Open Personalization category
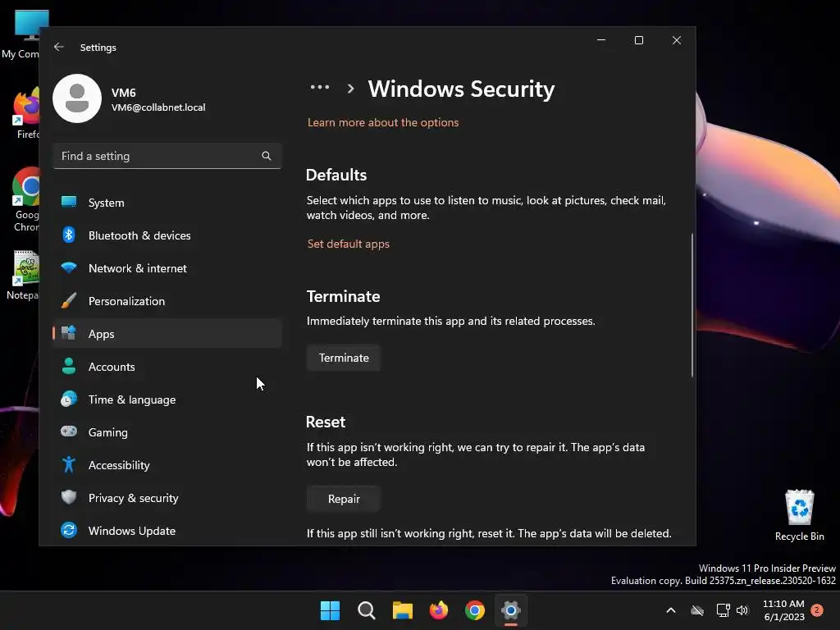This screenshot has width=840, height=630. click(167, 301)
